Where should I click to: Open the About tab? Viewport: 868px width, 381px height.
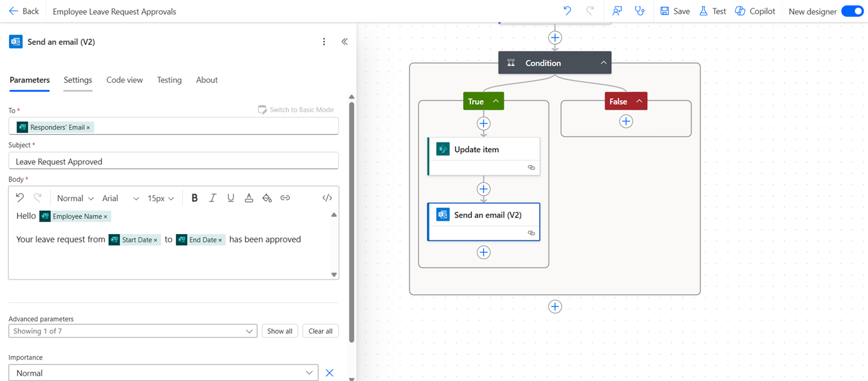207,80
